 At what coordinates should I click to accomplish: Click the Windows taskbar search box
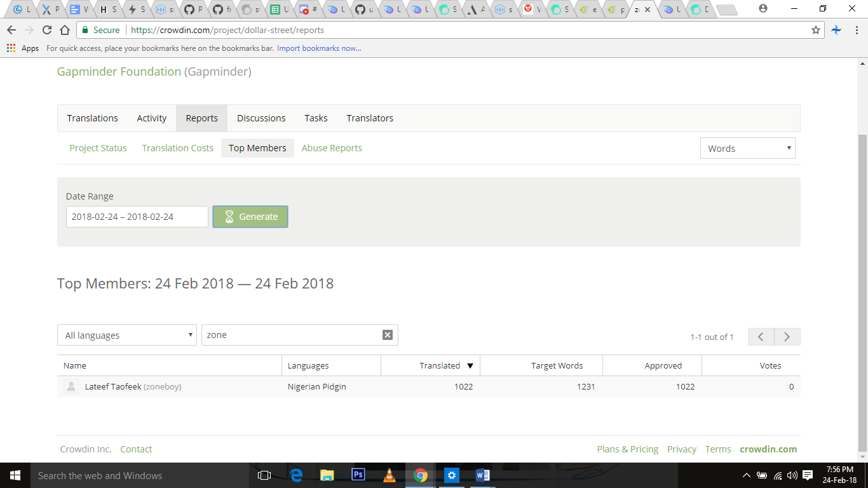click(140, 475)
